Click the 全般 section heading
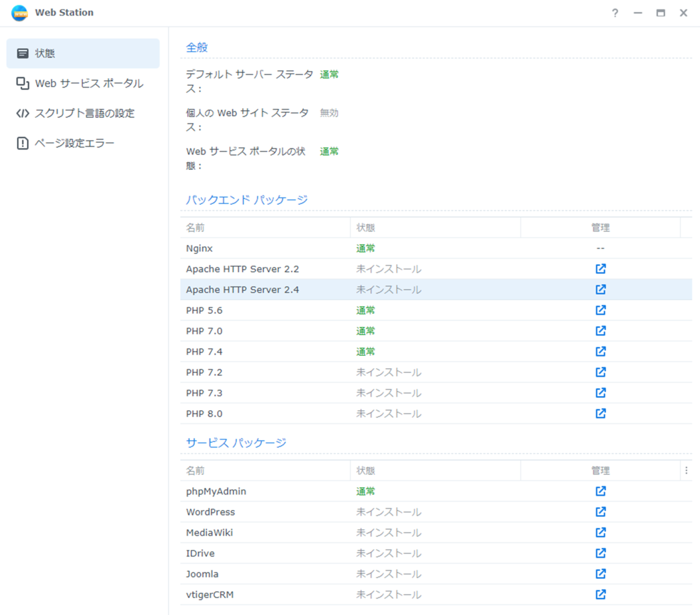 tap(197, 47)
